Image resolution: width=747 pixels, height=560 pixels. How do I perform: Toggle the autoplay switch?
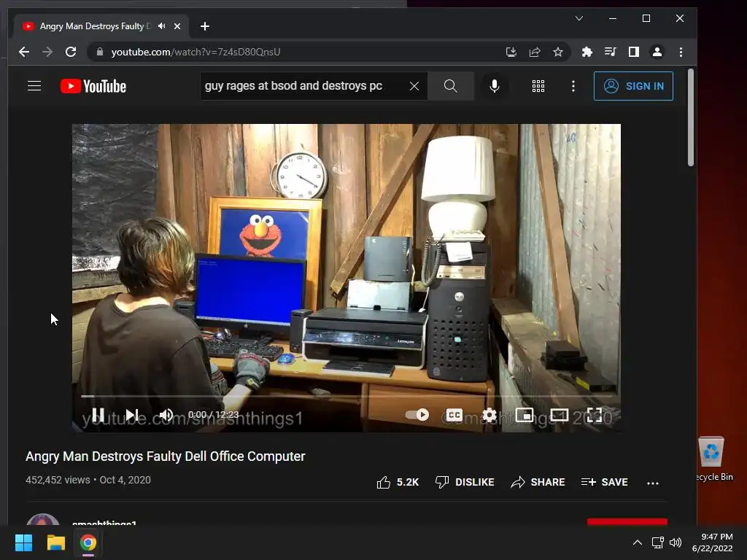417,415
